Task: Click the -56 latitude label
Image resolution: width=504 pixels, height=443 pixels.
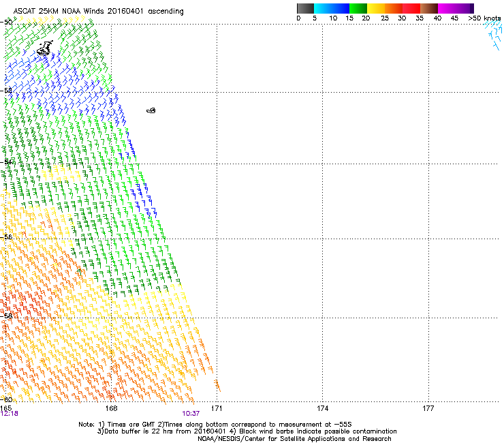Action: [x=6, y=237]
